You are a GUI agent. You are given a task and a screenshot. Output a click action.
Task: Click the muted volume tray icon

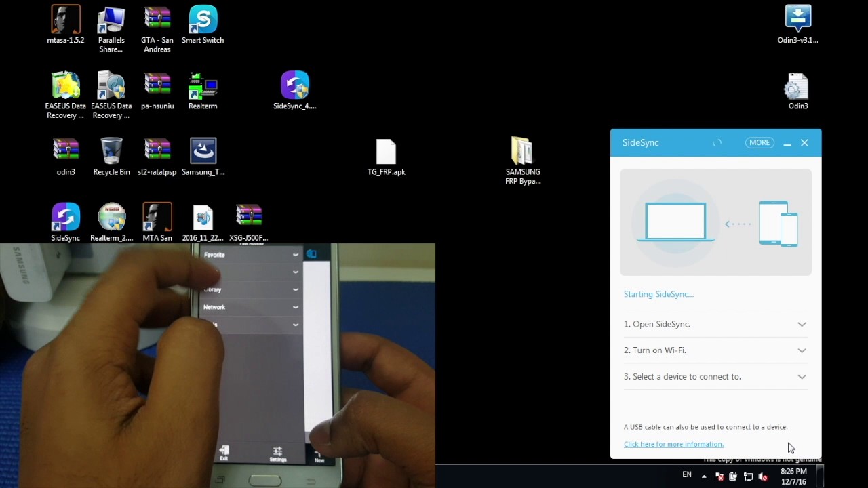pos(763,476)
